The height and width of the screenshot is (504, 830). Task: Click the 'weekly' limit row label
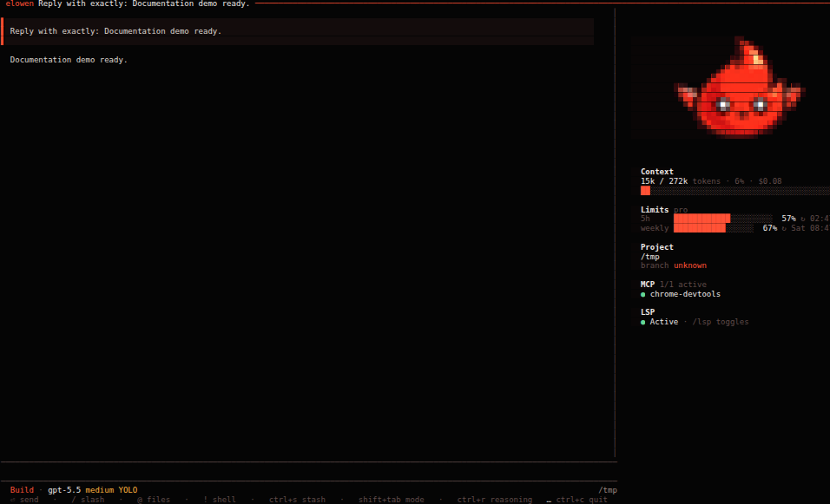pos(655,228)
